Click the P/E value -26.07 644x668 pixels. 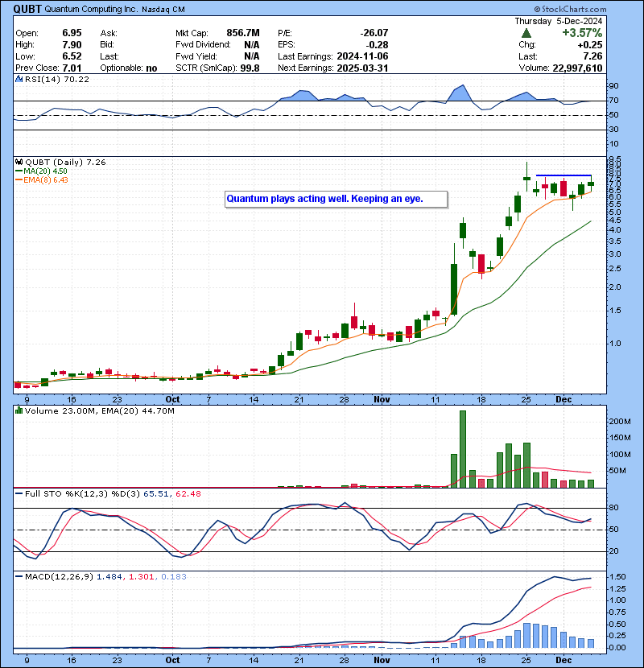(374, 33)
